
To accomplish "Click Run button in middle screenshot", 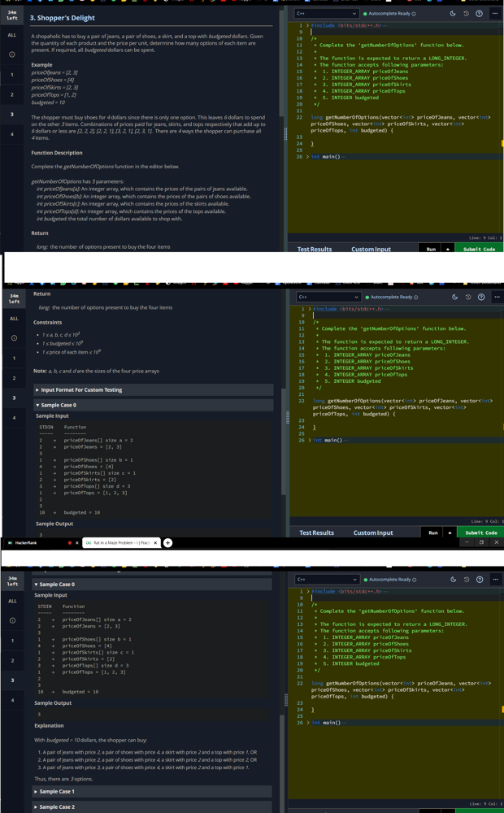I will coord(433,533).
